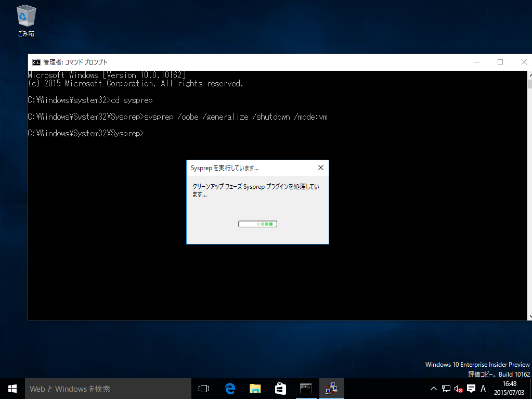Click the Command Prompt title bar icon
The height and width of the screenshot is (399, 532).
(x=36, y=62)
